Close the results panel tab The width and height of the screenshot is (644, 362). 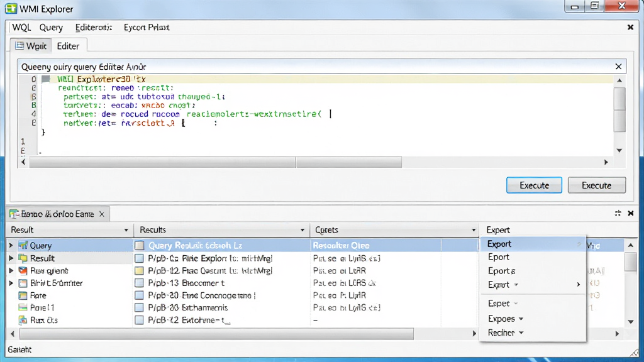coord(102,214)
